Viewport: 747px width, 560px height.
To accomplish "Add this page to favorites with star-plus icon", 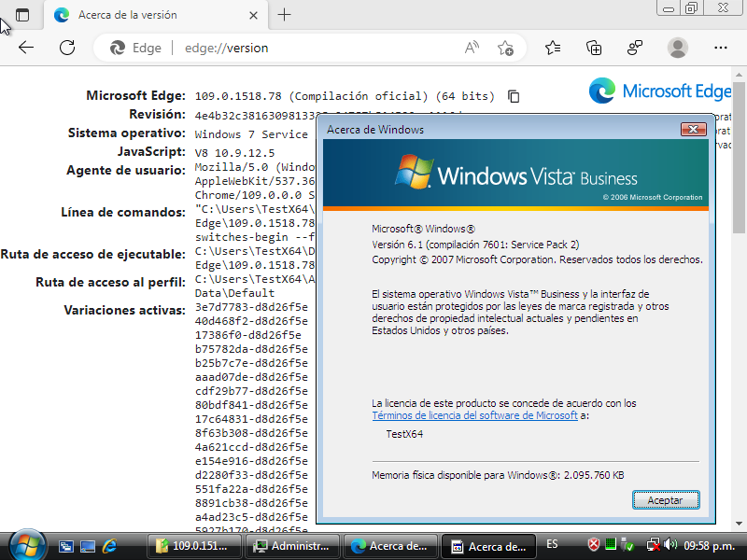I will tap(505, 49).
